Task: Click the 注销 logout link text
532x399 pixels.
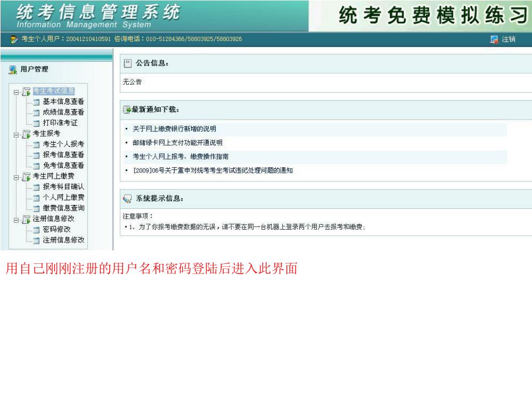Action: pos(509,39)
